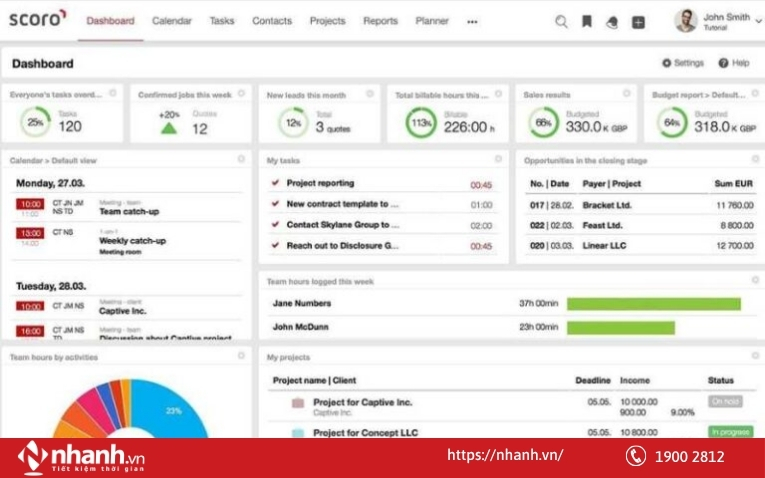Open Weekly catch-up event
This screenshot has width=765, height=478.
click(x=132, y=240)
